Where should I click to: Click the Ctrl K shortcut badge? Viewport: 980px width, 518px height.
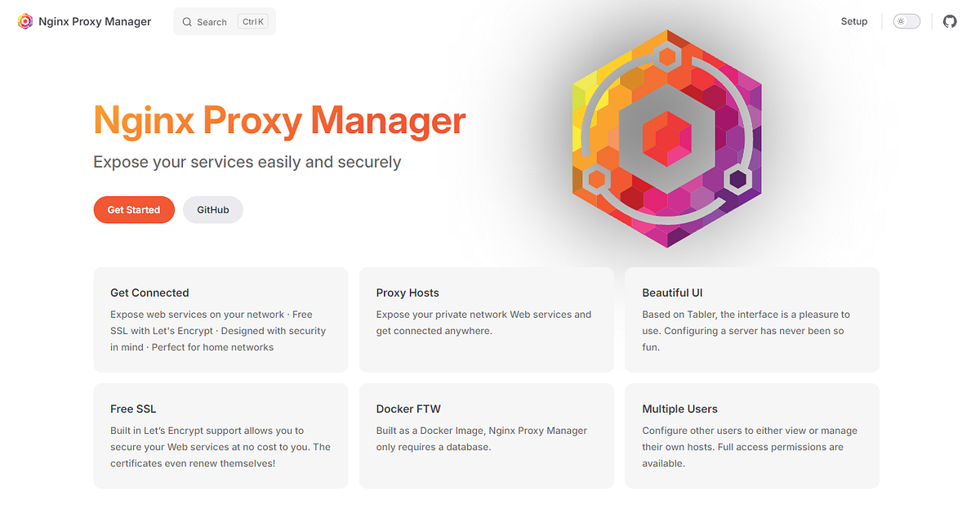pyautogui.click(x=253, y=22)
